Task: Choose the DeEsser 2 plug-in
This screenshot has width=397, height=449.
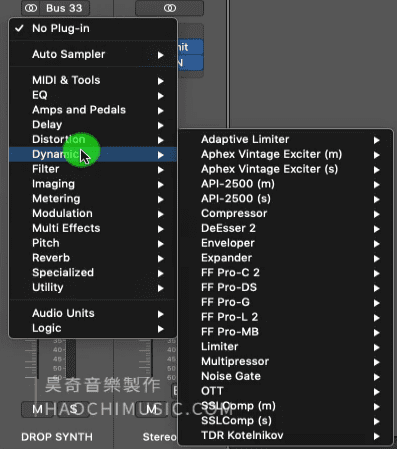Action: coord(286,228)
